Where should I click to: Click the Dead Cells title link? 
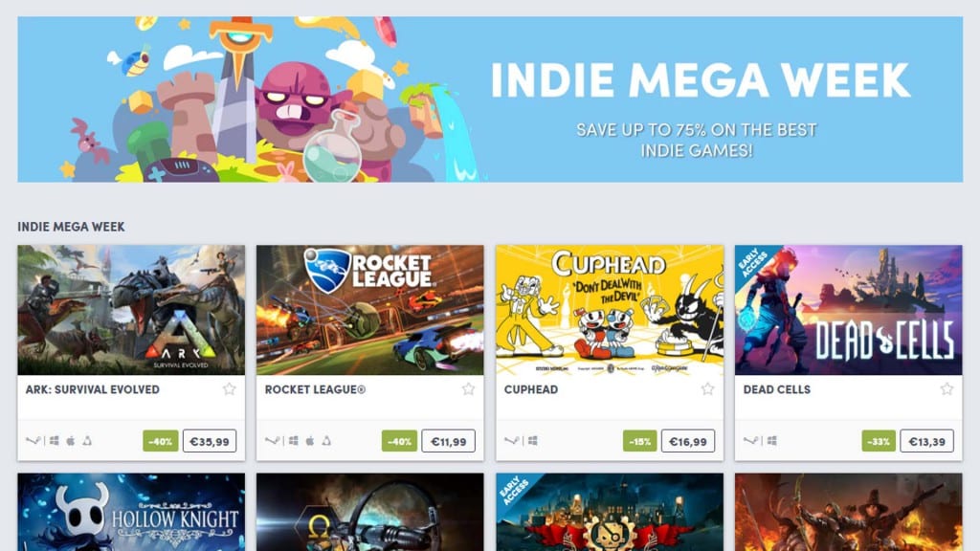point(777,389)
